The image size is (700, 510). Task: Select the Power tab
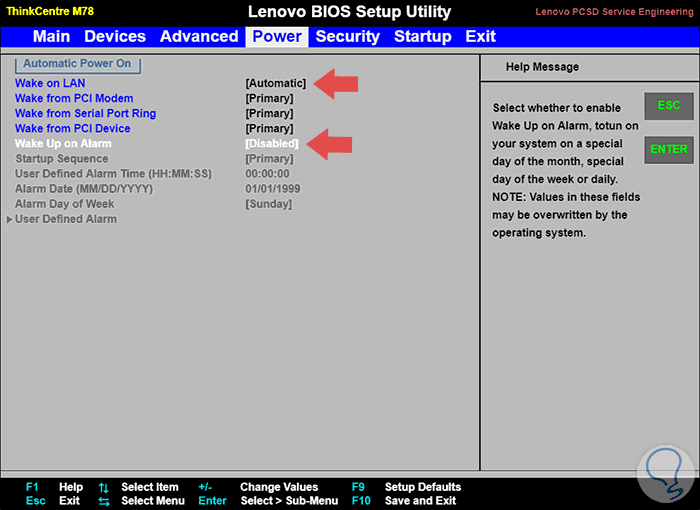[277, 37]
